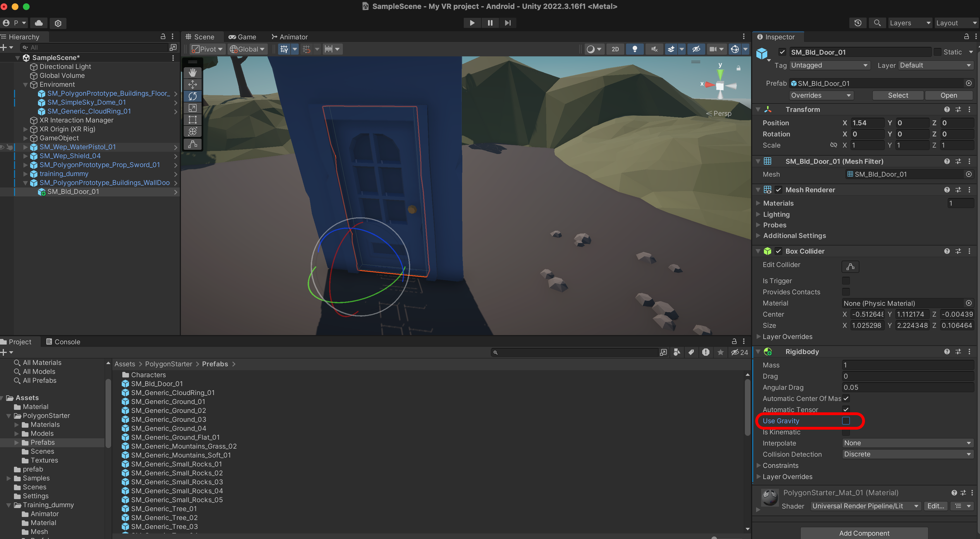This screenshot has width=980, height=539.
Task: Select the Hand view tool
Action: [x=192, y=72]
